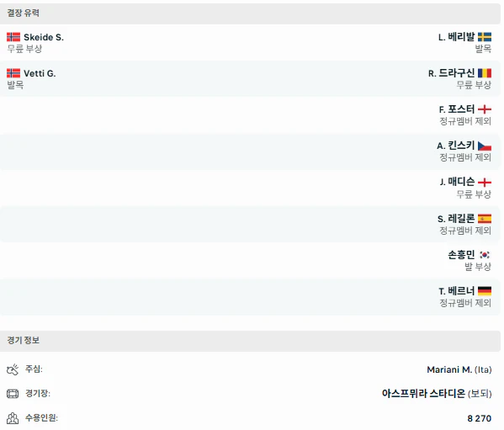
Task: Open J. 매디슨 player page
Action: [457, 182]
